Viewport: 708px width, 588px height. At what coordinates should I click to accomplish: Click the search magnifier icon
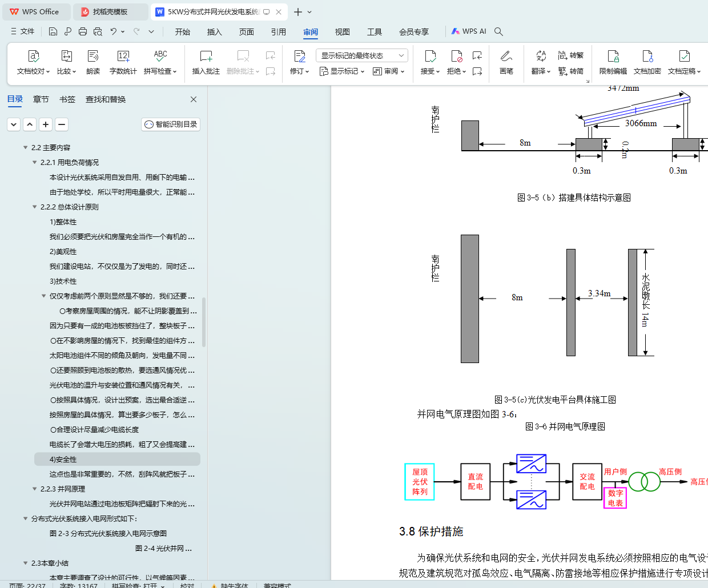[498, 31]
